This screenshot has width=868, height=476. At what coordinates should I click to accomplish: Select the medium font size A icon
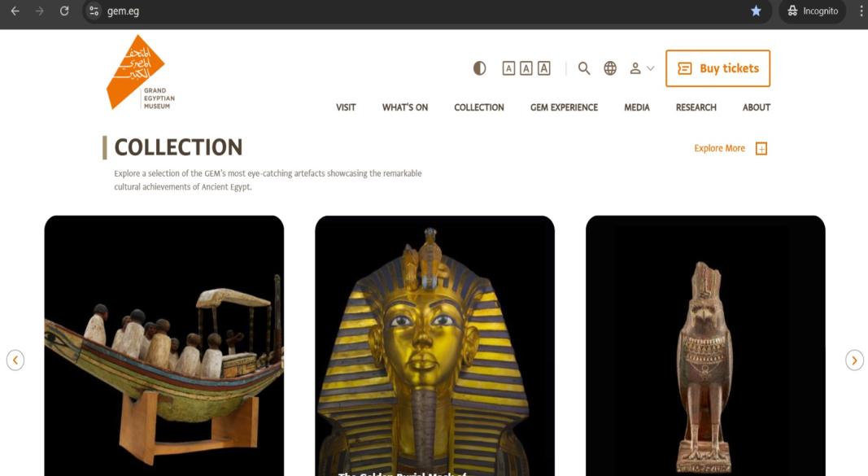[526, 68]
